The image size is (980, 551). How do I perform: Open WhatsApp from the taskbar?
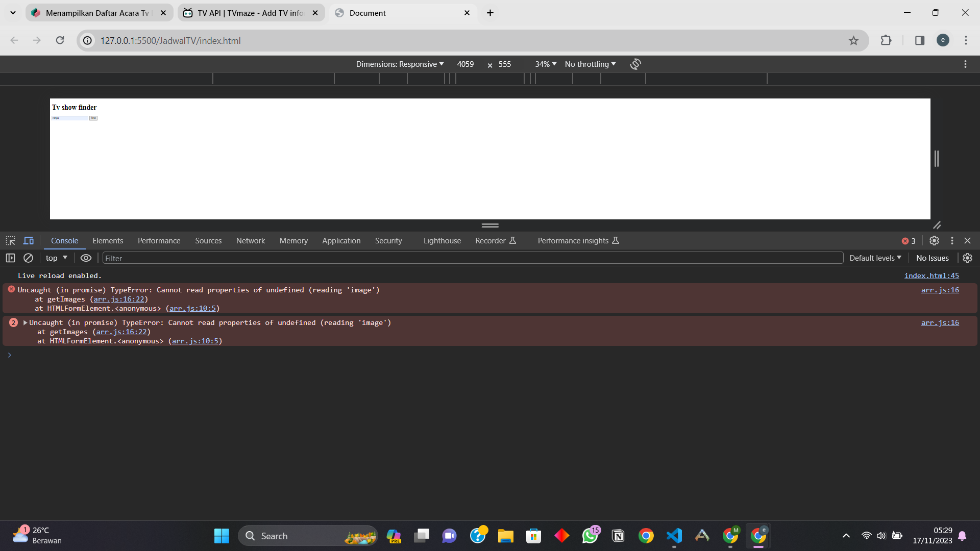pos(590,536)
